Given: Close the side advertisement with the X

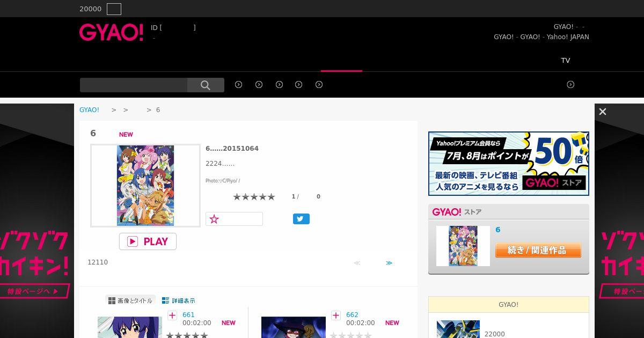Looking at the screenshot, I should coord(603,112).
